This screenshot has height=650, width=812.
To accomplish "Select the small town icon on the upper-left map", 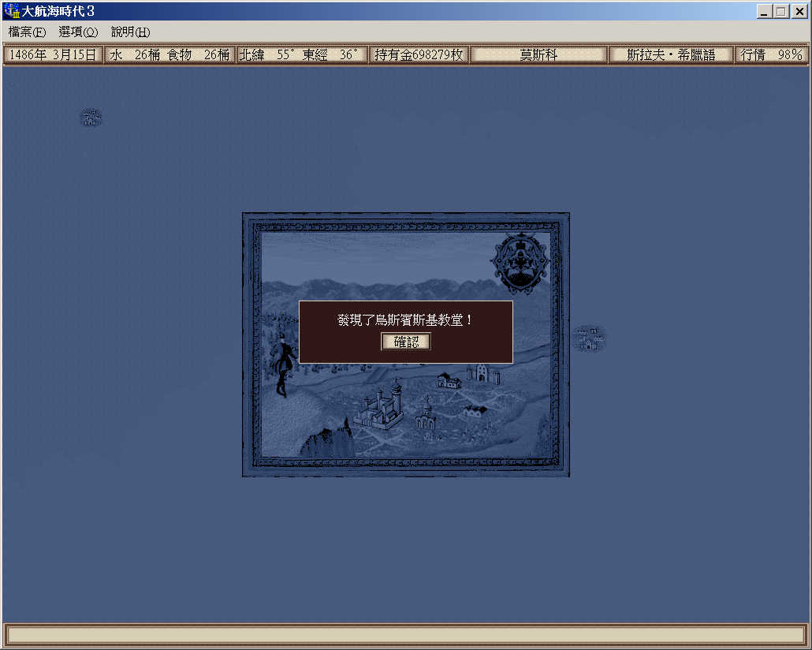I will point(91,118).
